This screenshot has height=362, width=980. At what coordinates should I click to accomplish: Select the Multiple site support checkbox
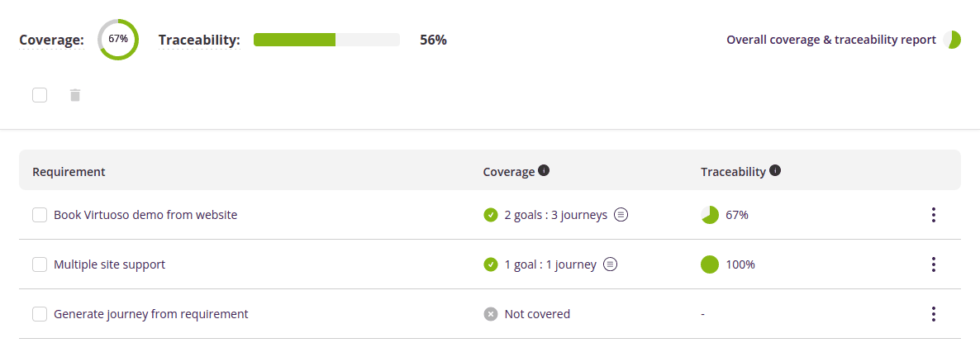coord(40,264)
